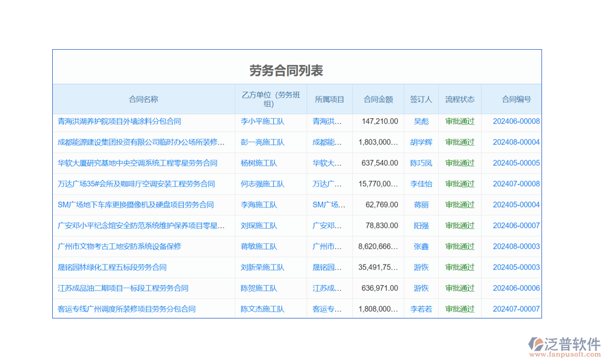
Task: Open contract number 202408-00004
Action: click(x=516, y=143)
